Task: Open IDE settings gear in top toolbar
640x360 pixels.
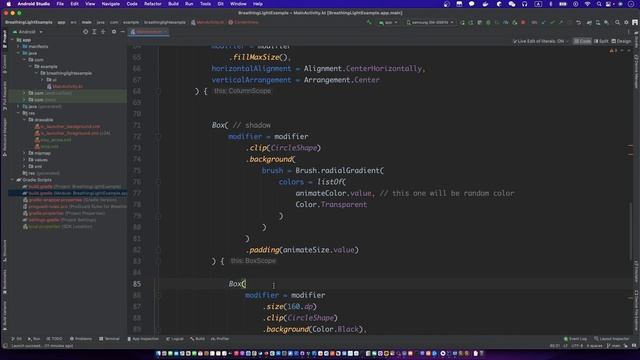Action: tap(626, 22)
